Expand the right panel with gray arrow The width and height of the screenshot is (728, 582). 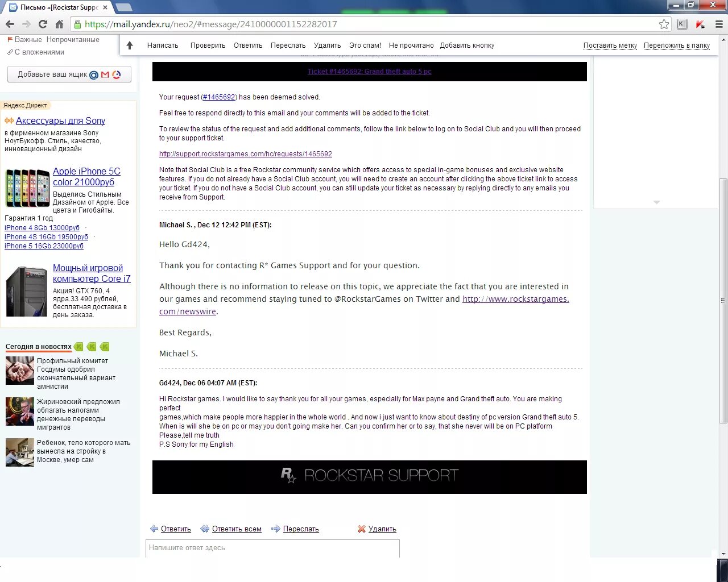coord(656,202)
